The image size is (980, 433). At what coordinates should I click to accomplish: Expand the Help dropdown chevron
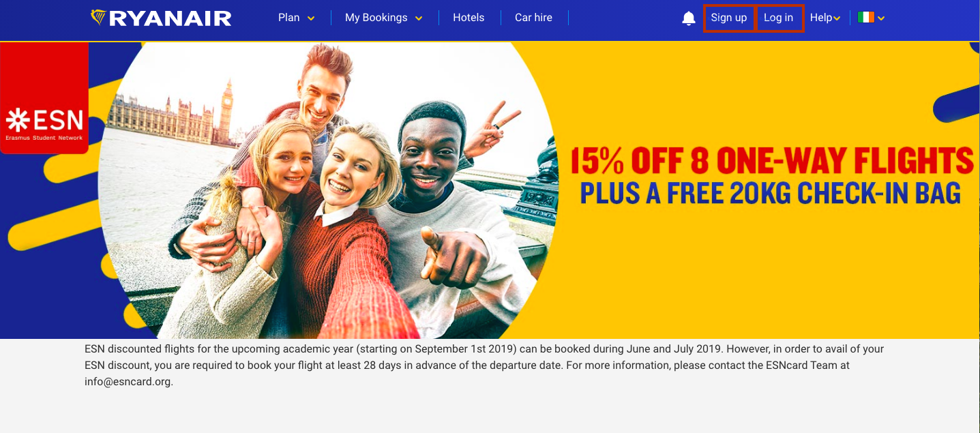pyautogui.click(x=837, y=18)
